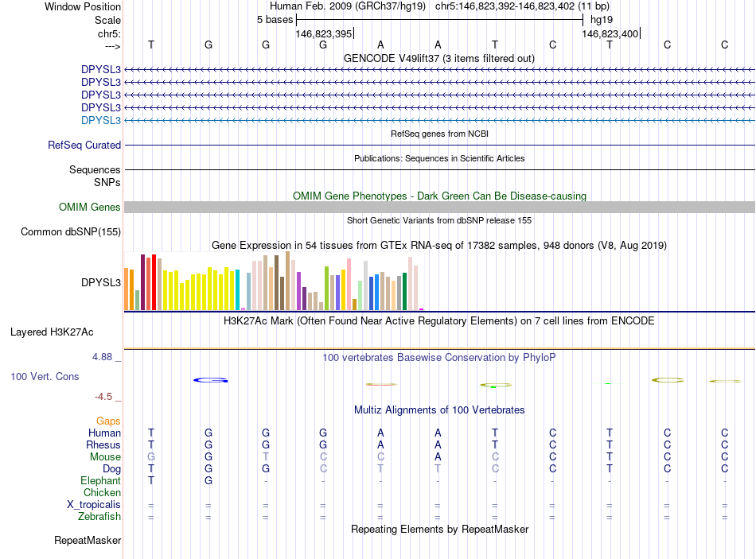This screenshot has width=756, height=559.
Task: Open the 100 Vert. Cons label
Action: 45,376
